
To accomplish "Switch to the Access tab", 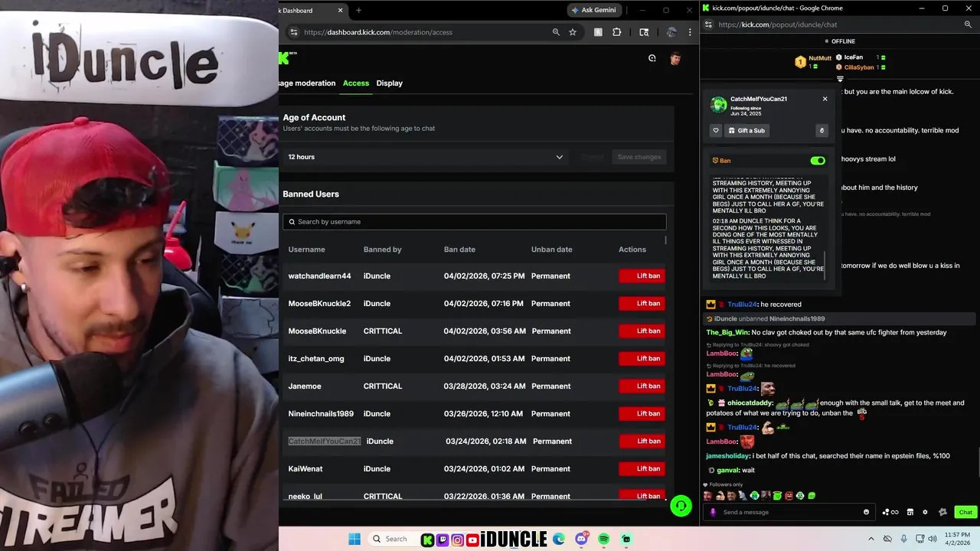I will click(356, 83).
